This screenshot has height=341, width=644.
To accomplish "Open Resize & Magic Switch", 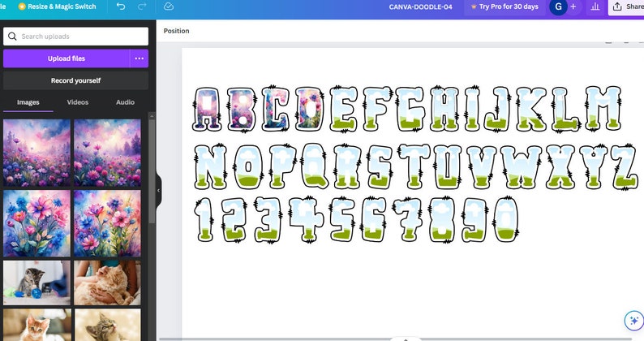I will [57, 6].
